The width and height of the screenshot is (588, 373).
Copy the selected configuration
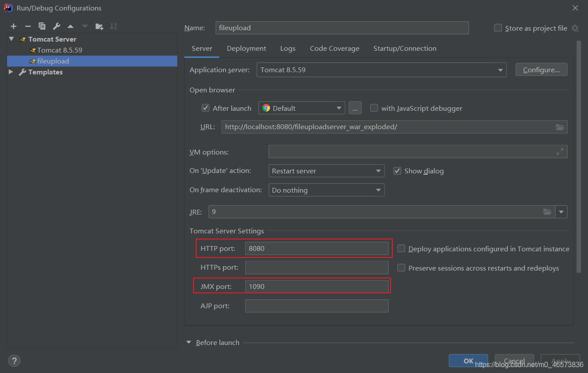coord(42,26)
